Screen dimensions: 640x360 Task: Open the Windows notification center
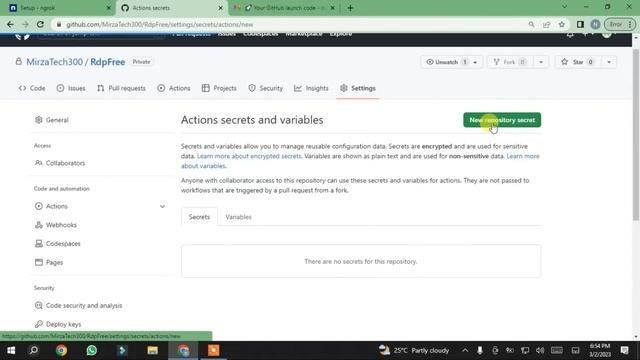pos(624,350)
